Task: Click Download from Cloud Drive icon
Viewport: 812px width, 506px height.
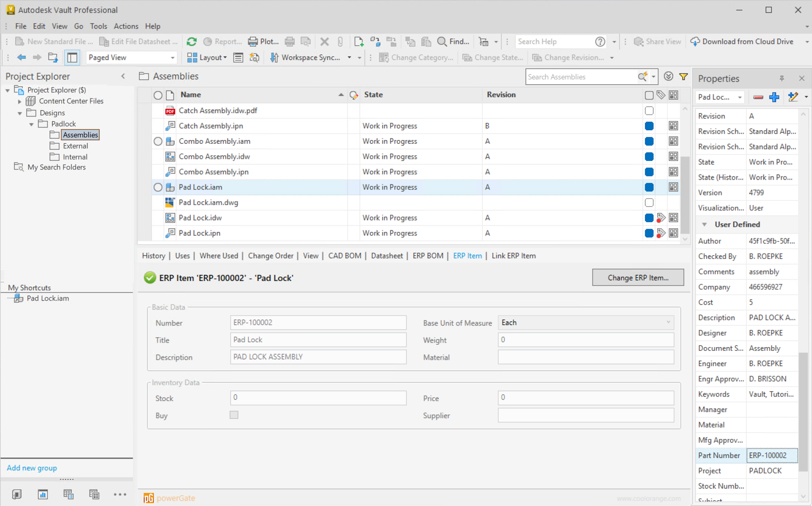Action: (695, 42)
